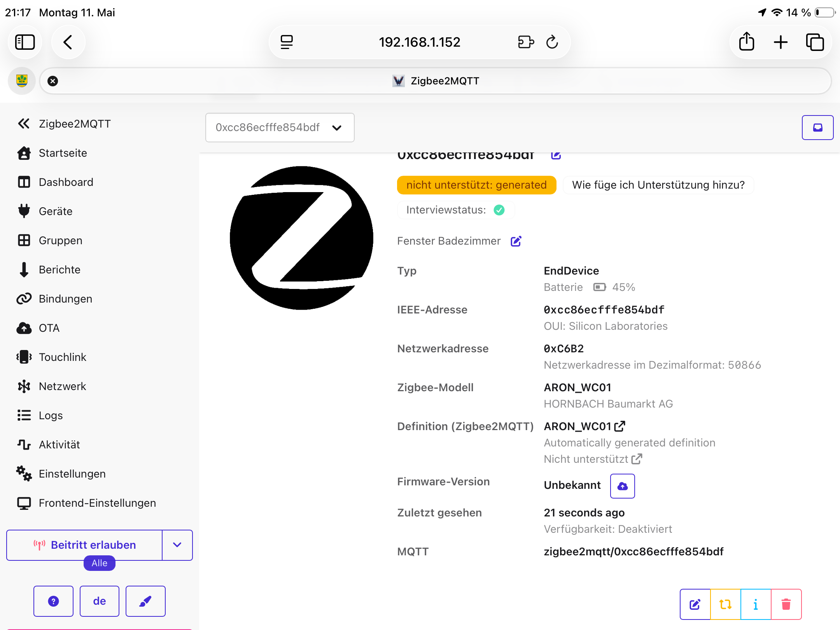Screen dimensions: 840x630
Task: Click the yellow reconfigure device icon
Action: tap(725, 604)
